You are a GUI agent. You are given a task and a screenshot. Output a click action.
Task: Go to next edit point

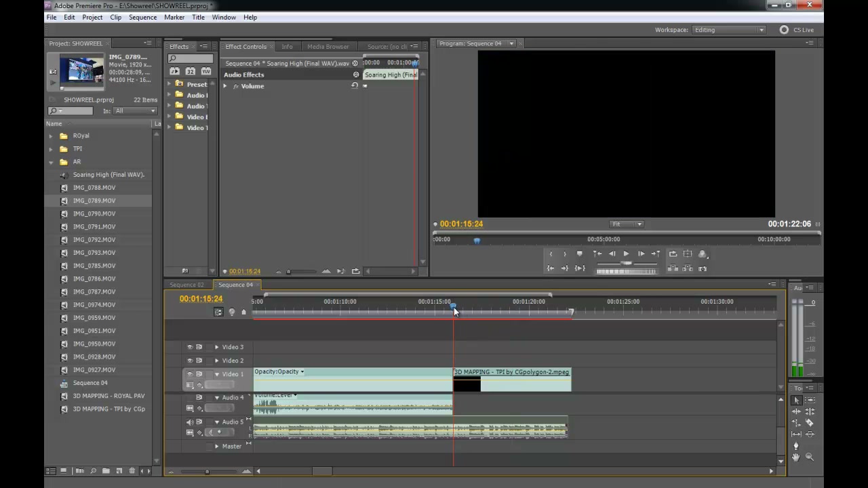click(x=656, y=253)
